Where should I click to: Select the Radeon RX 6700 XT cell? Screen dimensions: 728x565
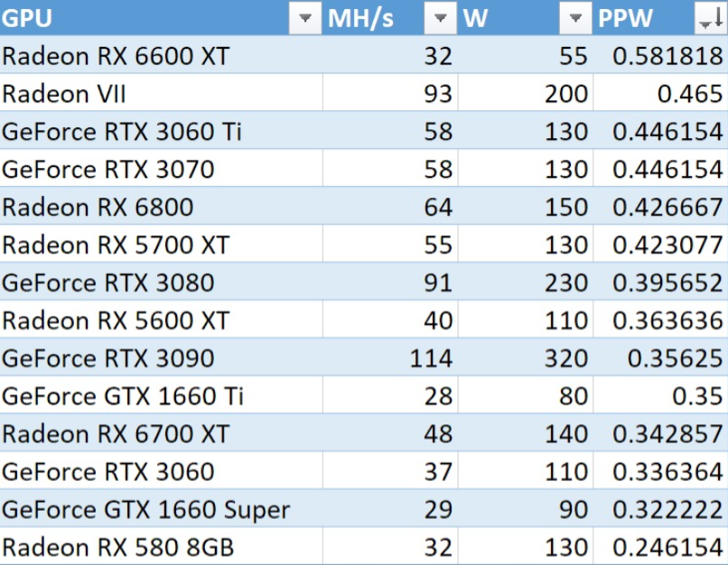click(161, 433)
